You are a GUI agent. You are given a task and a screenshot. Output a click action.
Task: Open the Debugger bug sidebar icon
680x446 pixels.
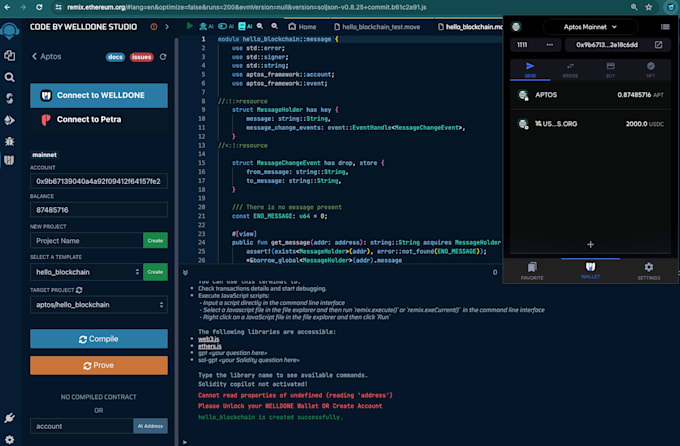(10, 141)
